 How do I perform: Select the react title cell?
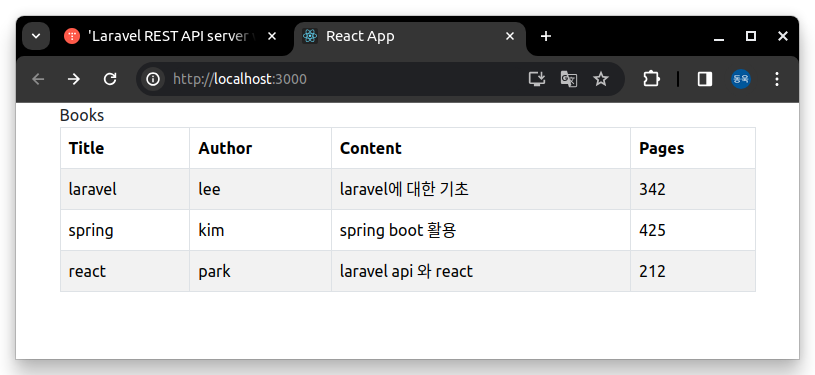[x=125, y=271]
